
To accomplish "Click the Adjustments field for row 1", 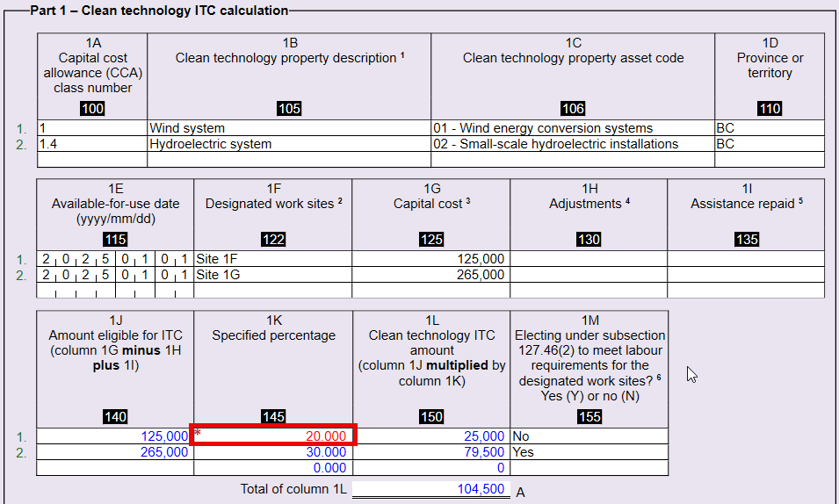I will [x=589, y=259].
